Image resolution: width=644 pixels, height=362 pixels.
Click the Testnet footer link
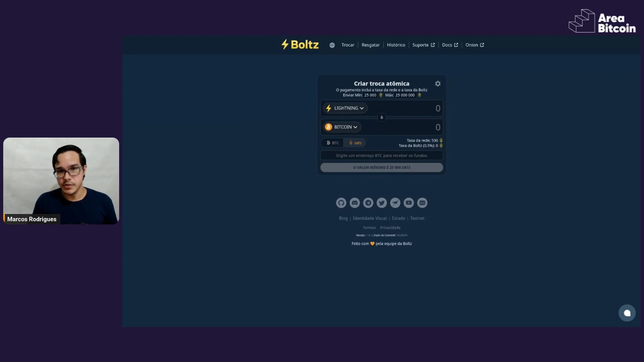pos(417,218)
